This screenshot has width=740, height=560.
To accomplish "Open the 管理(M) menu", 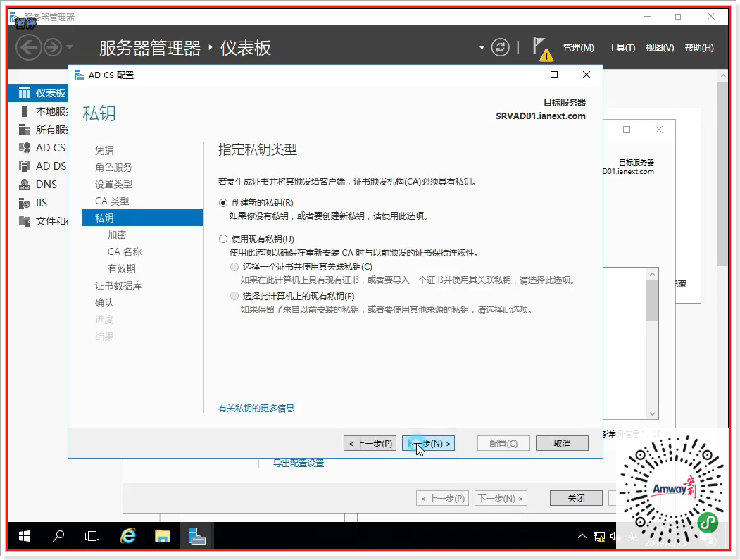I will (x=579, y=48).
